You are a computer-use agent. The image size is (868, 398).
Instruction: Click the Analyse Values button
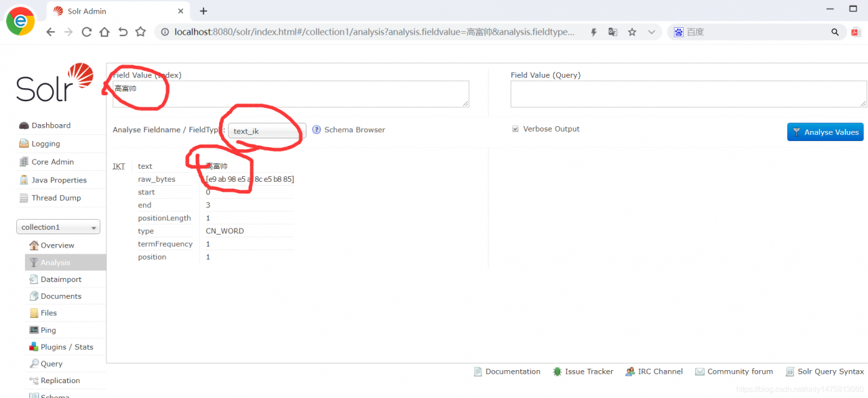point(825,132)
